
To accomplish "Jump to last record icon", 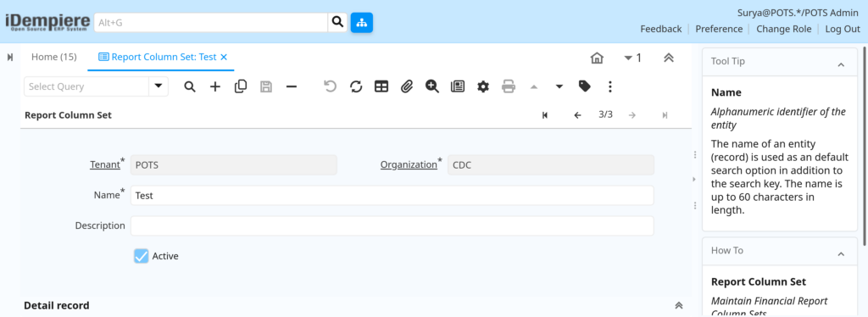I will (x=665, y=115).
